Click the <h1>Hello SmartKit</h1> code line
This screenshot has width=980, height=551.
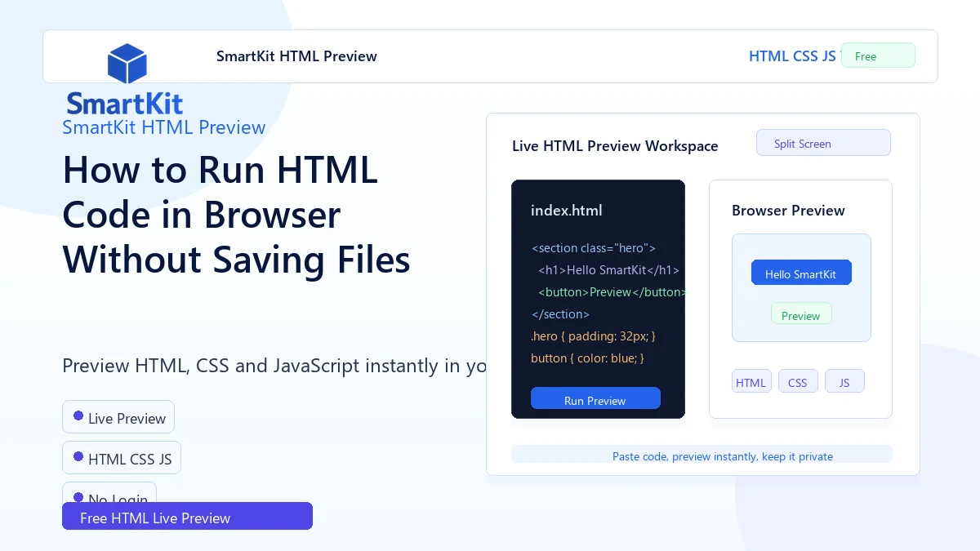(608, 269)
